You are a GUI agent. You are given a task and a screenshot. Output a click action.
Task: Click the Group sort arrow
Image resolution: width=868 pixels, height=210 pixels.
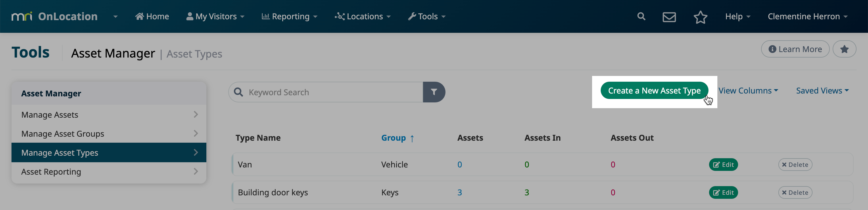[x=412, y=138]
